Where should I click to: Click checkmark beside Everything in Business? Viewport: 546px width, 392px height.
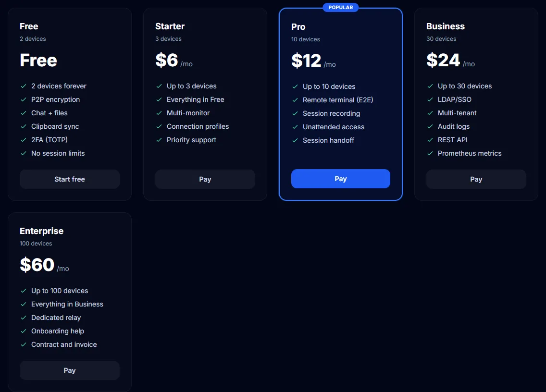[24, 304]
